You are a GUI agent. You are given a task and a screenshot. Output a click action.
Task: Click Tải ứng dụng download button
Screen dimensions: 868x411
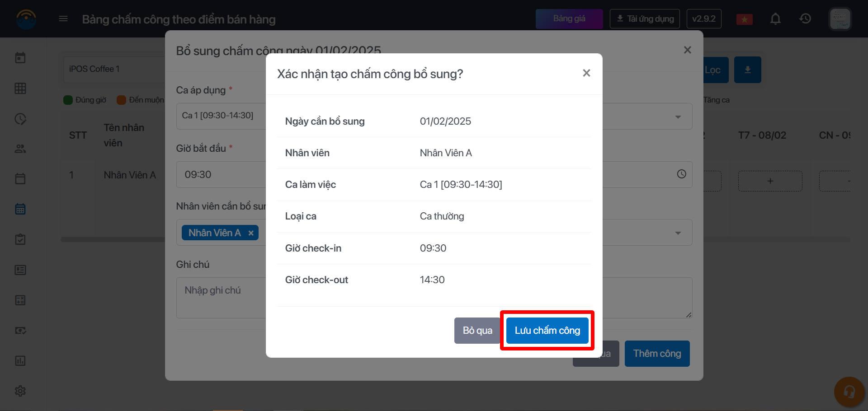pyautogui.click(x=644, y=19)
